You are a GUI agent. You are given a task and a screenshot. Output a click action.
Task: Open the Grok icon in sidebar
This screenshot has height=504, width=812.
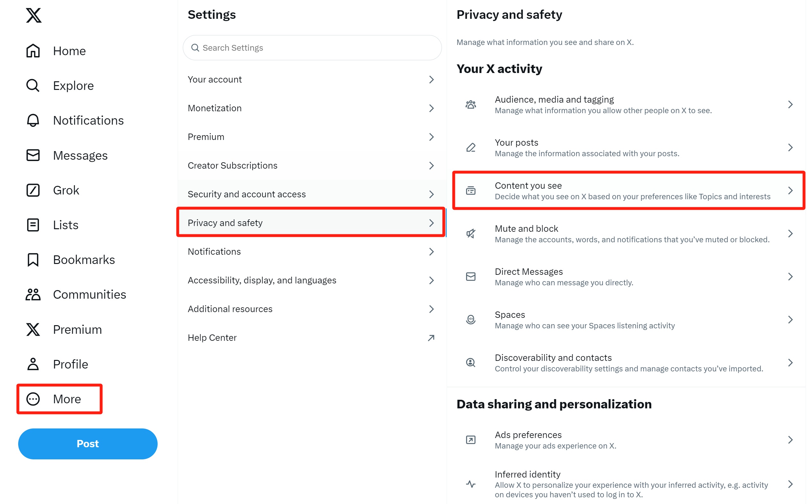coord(33,190)
